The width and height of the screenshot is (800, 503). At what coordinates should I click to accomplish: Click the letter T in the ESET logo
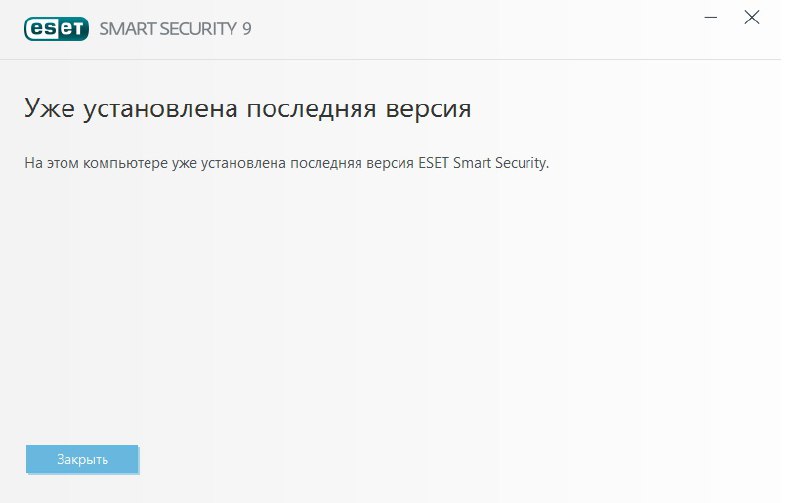coord(78,29)
